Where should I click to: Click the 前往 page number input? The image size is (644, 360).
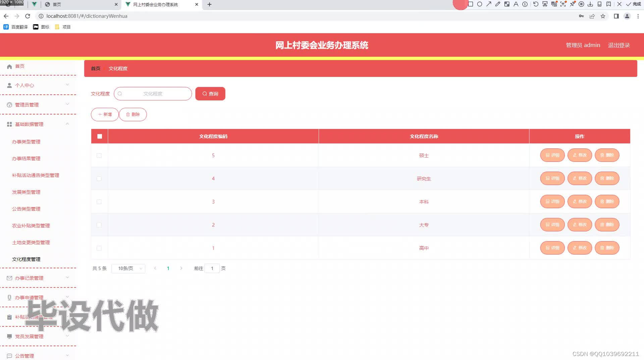pyautogui.click(x=212, y=268)
